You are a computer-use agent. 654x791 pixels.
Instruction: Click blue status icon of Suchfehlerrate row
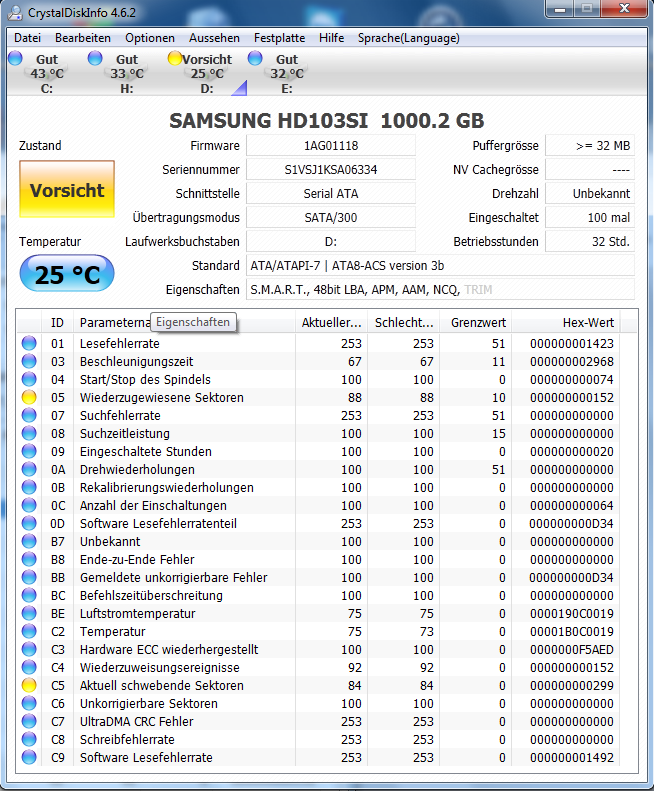tap(29, 415)
